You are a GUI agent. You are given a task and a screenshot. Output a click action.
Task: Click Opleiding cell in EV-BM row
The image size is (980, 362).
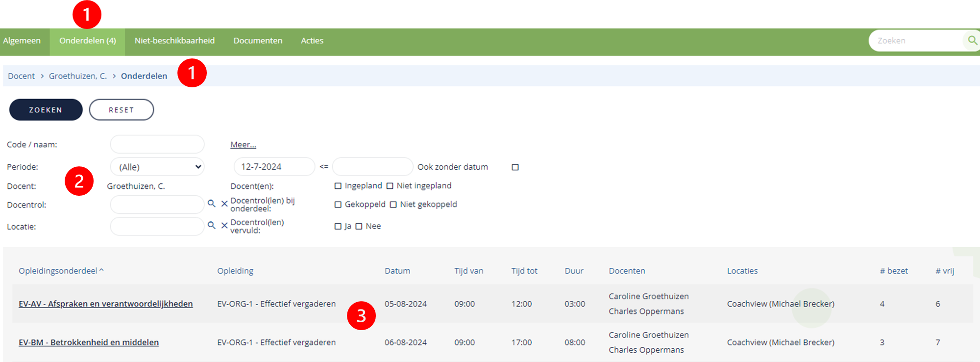pyautogui.click(x=276, y=342)
